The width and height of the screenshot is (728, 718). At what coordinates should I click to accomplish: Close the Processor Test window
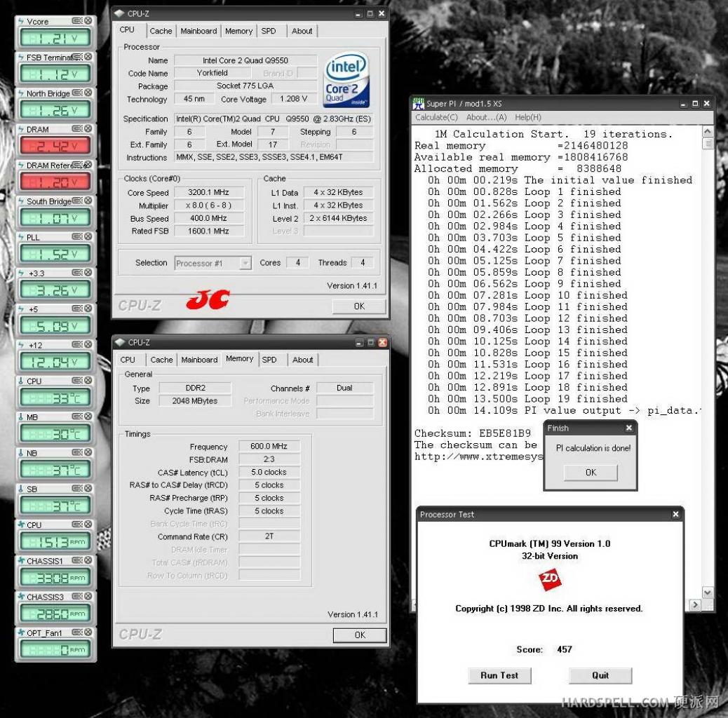pos(676,514)
